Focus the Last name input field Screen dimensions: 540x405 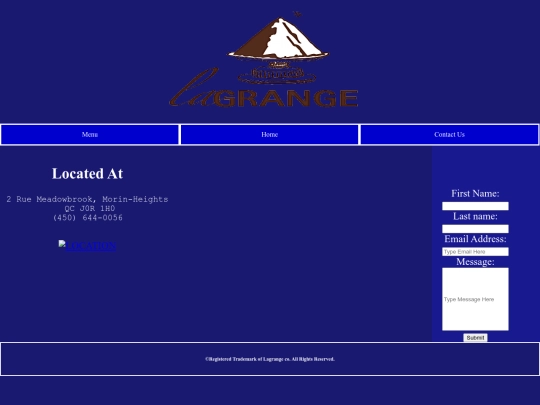475,229
